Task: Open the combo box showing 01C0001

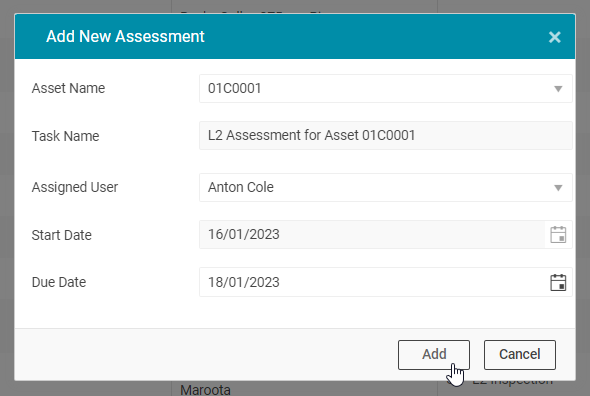Action: click(386, 88)
